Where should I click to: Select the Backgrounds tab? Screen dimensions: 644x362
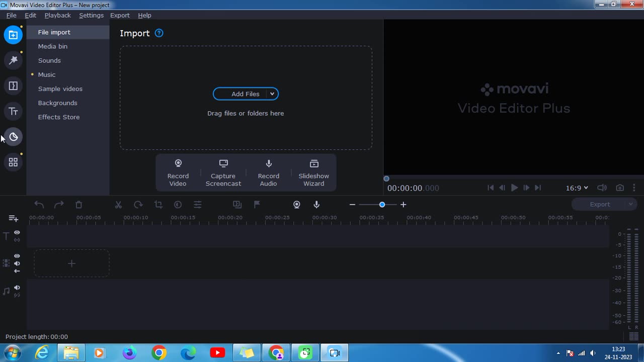[x=68, y=103]
